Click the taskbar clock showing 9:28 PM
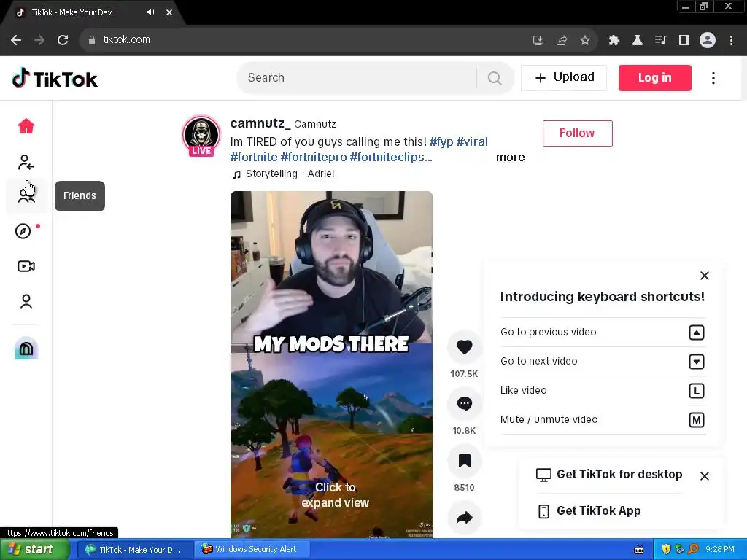 click(x=720, y=550)
